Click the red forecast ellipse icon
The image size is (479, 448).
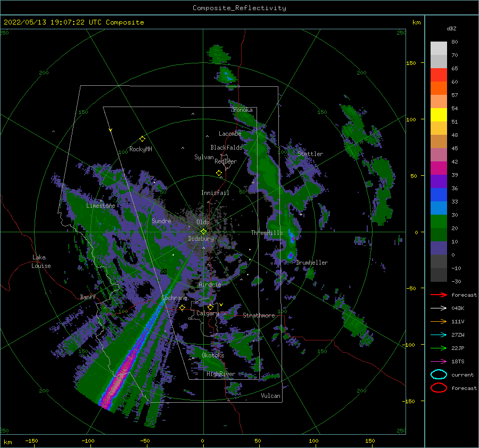pyautogui.click(x=439, y=388)
